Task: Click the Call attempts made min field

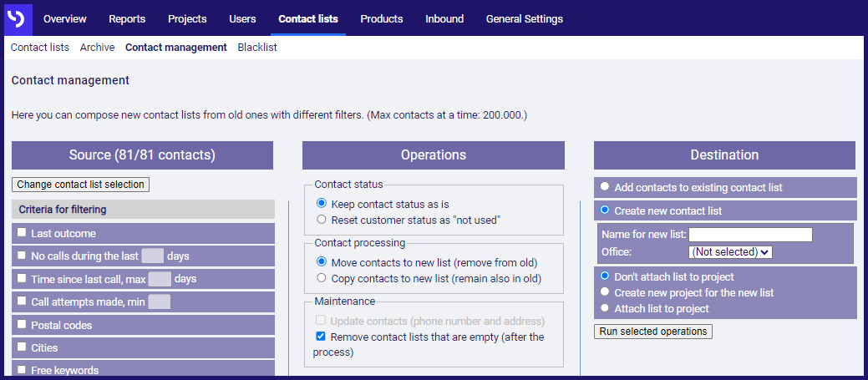Action: (x=160, y=301)
